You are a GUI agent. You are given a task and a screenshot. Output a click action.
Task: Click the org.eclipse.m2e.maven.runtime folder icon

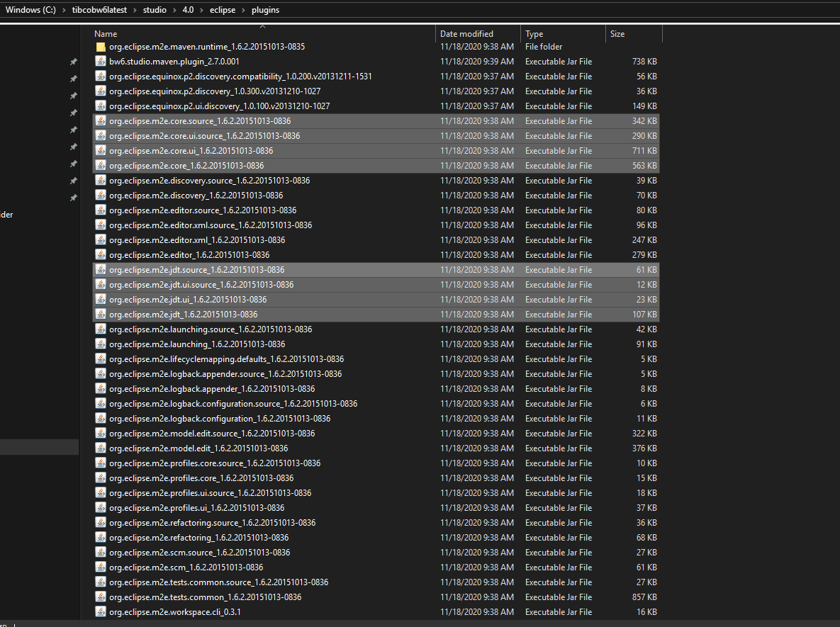point(100,47)
